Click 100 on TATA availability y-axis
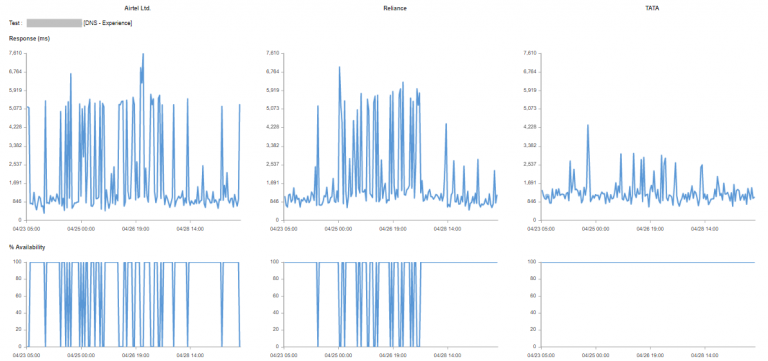Image resolution: width=768 pixels, height=361 pixels. (531, 262)
